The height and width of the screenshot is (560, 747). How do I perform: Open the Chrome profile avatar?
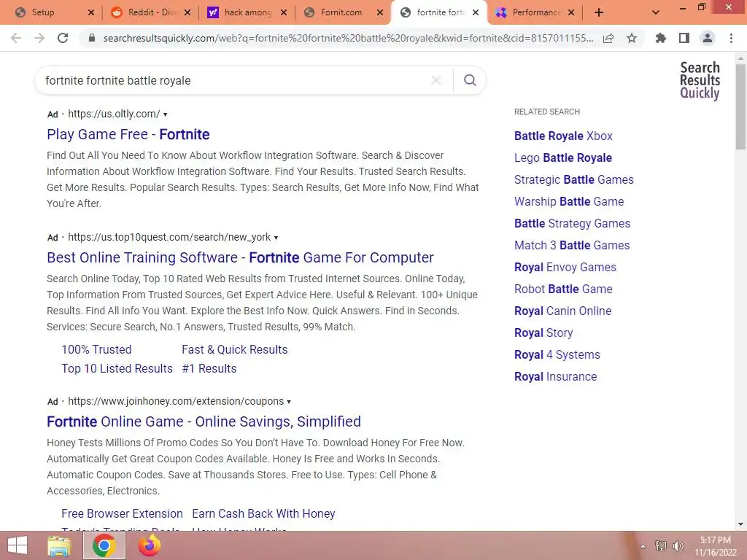[x=708, y=39]
